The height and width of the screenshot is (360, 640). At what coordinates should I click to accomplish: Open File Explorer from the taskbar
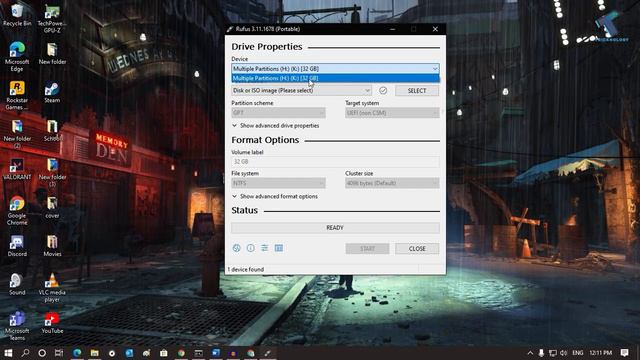(94, 353)
